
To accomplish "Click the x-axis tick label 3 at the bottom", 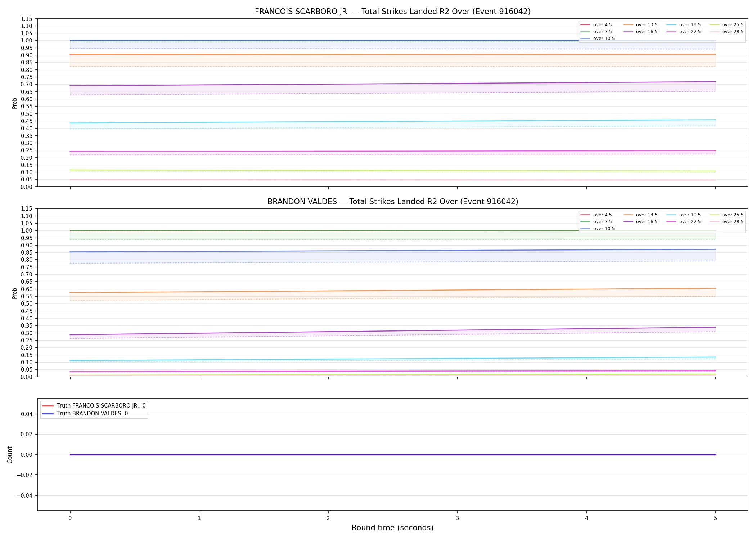I will (x=457, y=518).
